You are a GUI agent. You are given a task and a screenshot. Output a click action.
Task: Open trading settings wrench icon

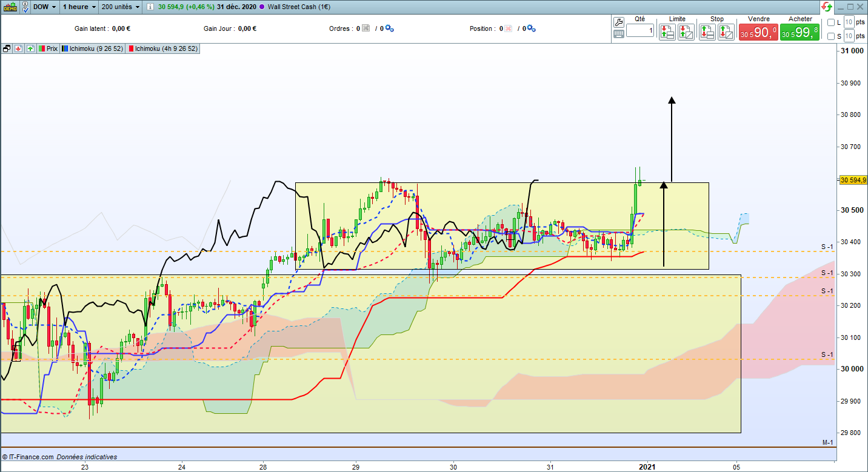tap(619, 22)
